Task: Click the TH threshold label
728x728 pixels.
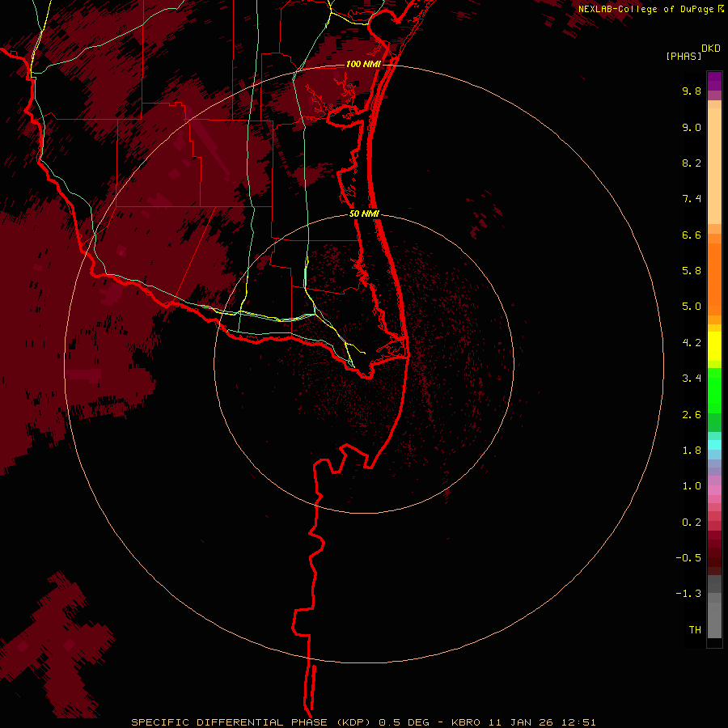Action: (x=695, y=630)
